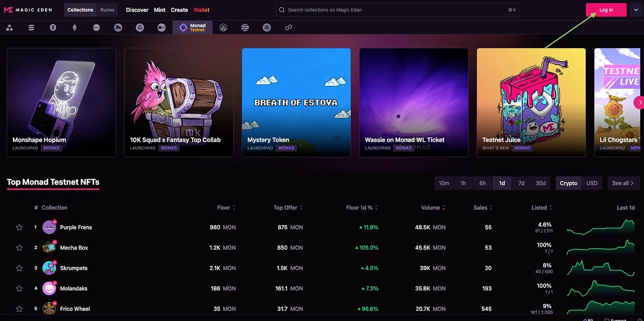This screenshot has width=644, height=321.
Task: Favorite Mecha Box with its star
Action: 19,248
